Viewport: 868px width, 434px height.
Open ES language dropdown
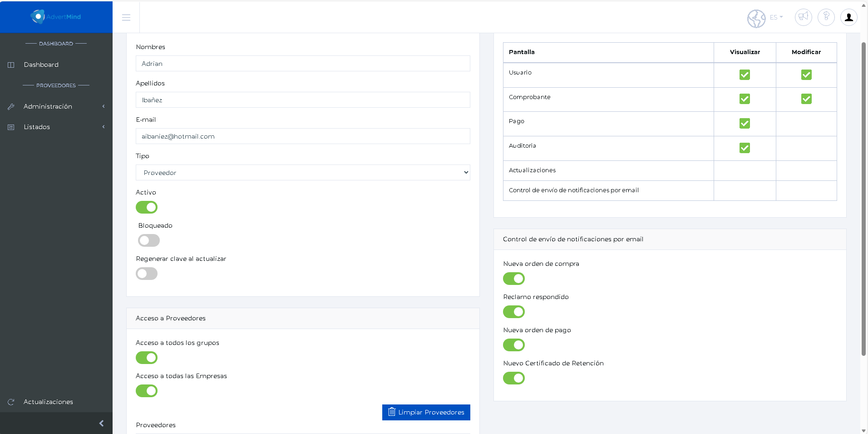click(x=776, y=17)
